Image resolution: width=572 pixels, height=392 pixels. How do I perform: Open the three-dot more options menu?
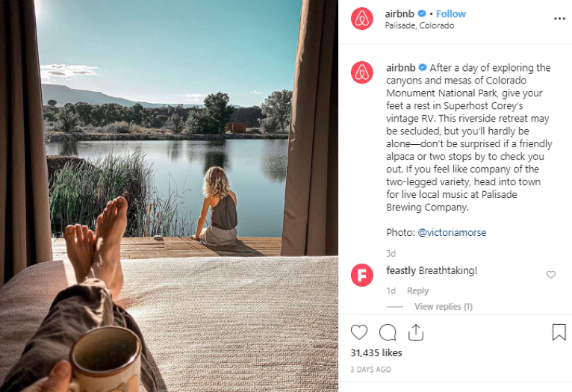tap(559, 19)
